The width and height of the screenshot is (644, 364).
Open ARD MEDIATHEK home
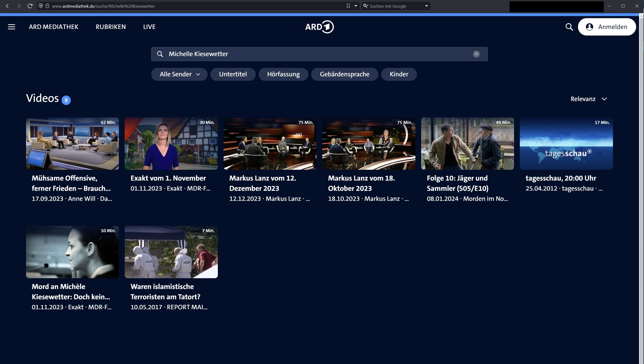click(x=54, y=27)
